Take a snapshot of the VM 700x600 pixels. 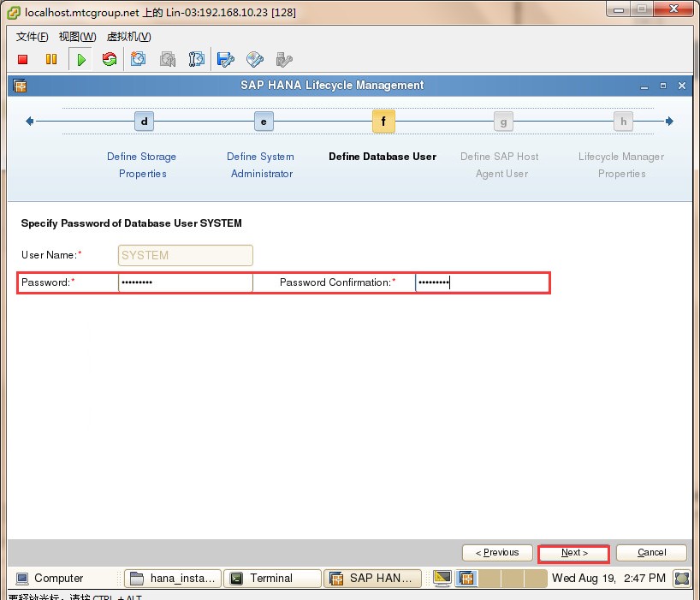138,59
